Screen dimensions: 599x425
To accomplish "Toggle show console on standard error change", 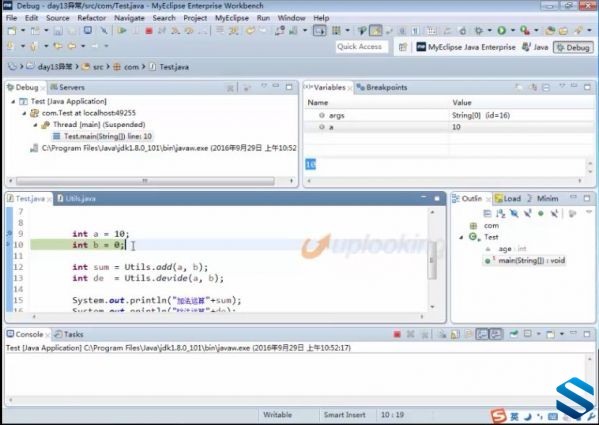I will click(496, 335).
